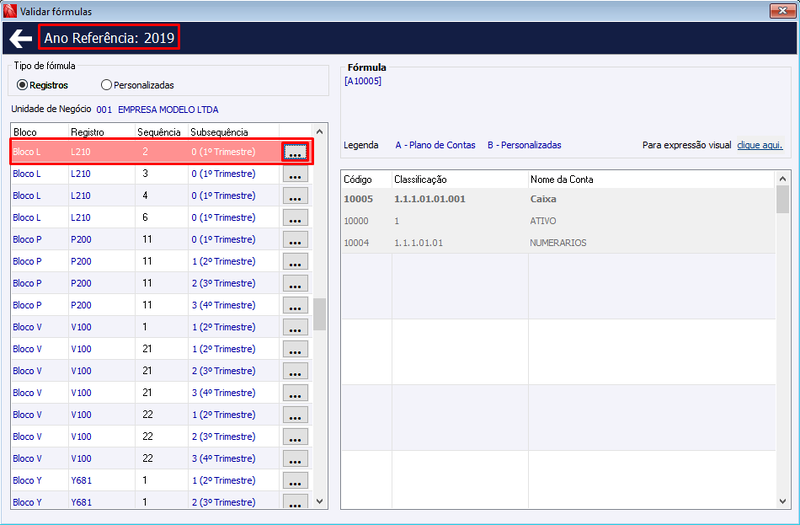Open details for L210 sequence 3 row
800x525 pixels.
coord(295,174)
